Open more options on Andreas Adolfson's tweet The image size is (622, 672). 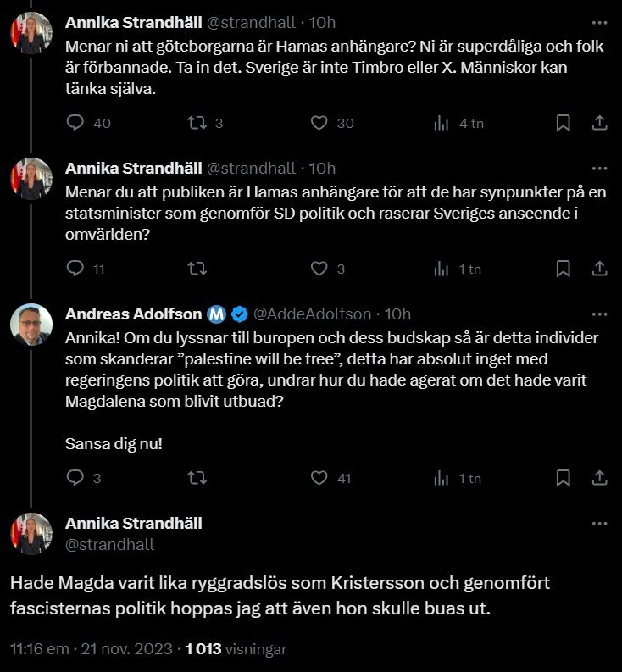pyautogui.click(x=599, y=314)
